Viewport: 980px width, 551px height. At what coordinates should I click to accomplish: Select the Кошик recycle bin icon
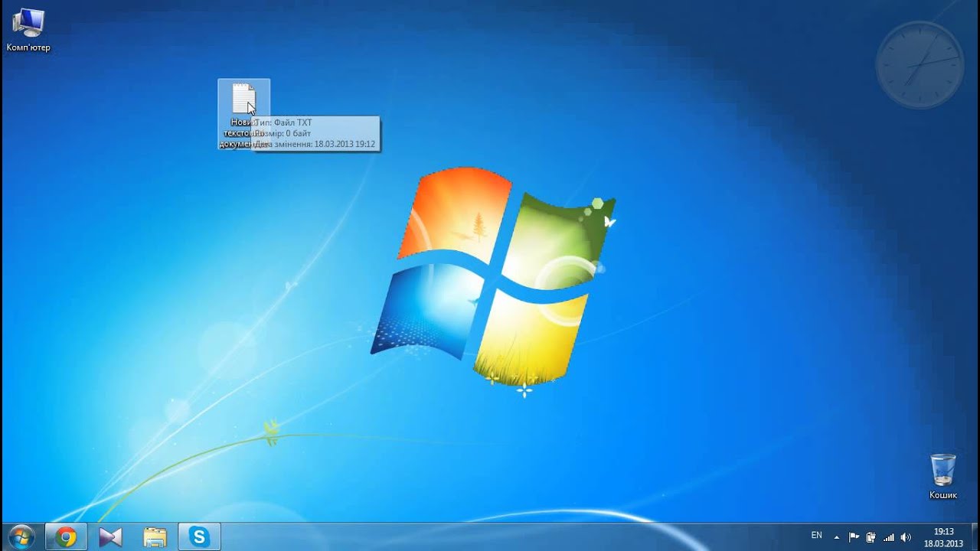click(943, 477)
